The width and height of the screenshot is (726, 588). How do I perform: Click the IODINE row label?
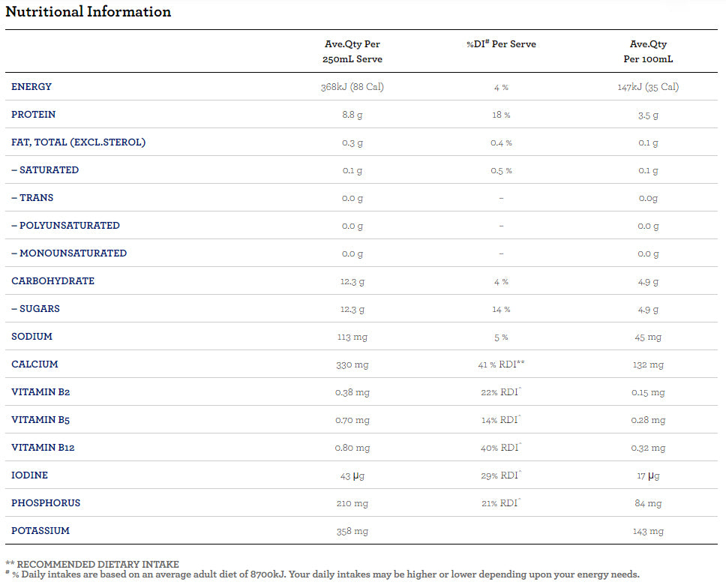(x=29, y=475)
